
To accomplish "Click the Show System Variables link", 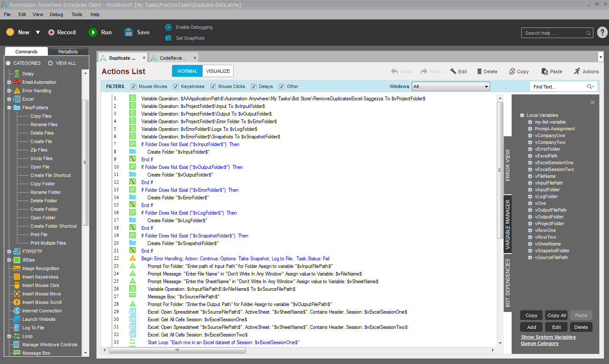I will click(x=548, y=337).
